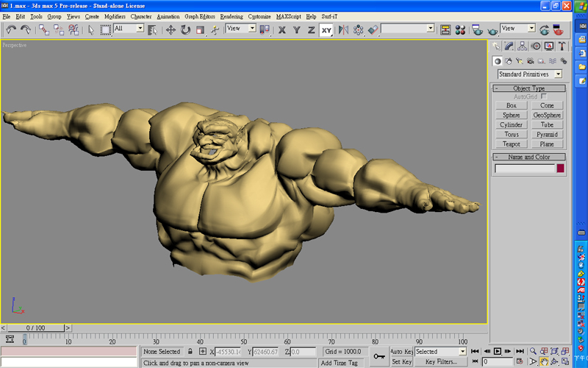Activate the Select and Scale tool
The width and height of the screenshot is (588, 368).
(x=200, y=29)
